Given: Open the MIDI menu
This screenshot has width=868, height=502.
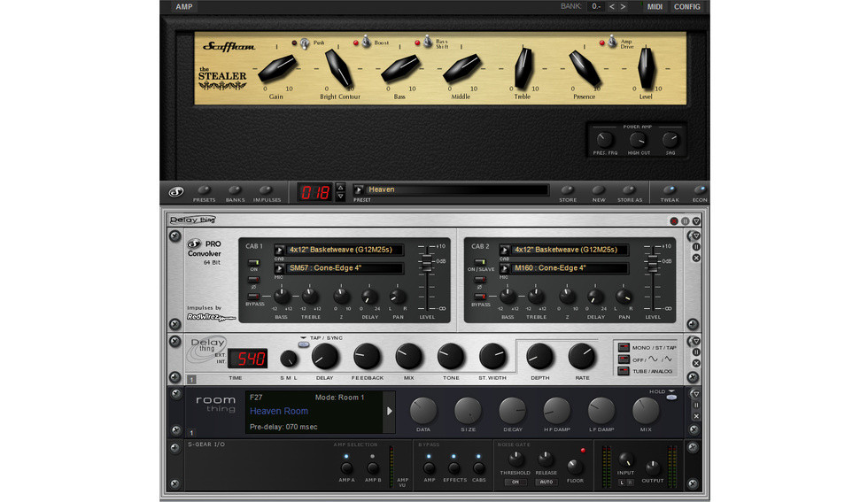Looking at the screenshot, I should (655, 7).
